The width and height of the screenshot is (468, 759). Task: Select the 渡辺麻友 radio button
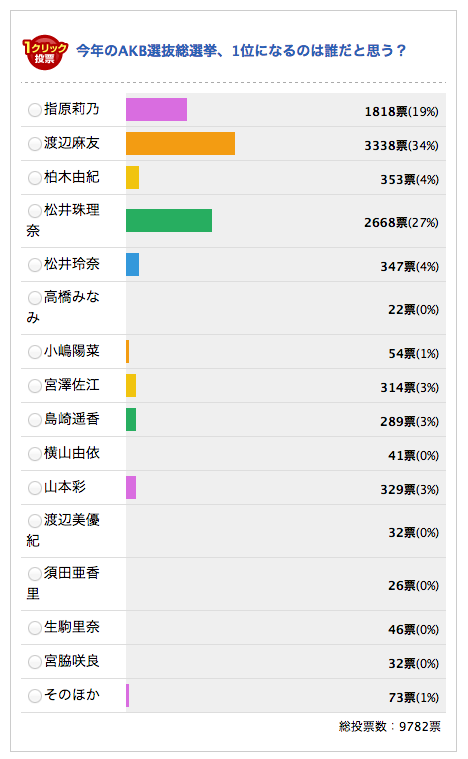click(34, 144)
